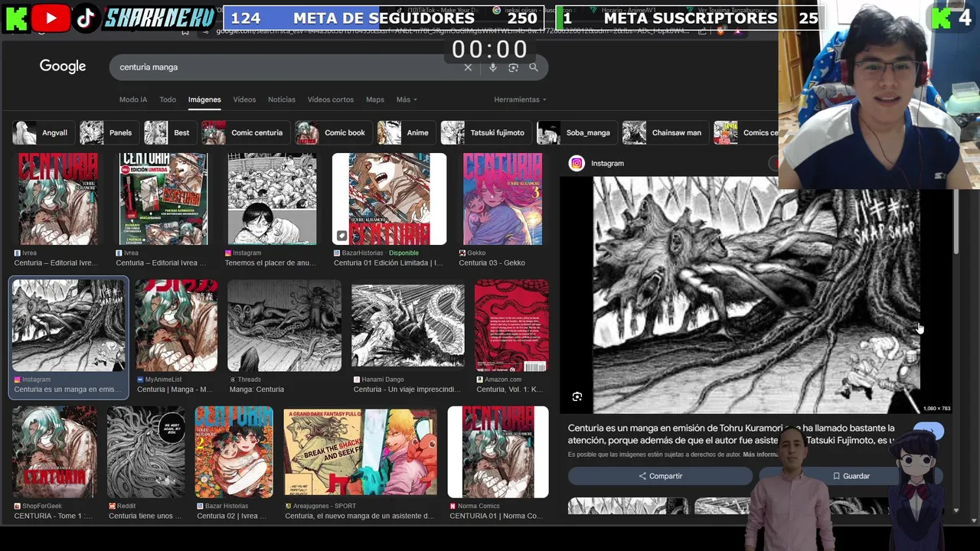Open 'Centuria – Editorial Ivrea' first result link
Viewport: 980px width, 551px height.
(x=56, y=262)
